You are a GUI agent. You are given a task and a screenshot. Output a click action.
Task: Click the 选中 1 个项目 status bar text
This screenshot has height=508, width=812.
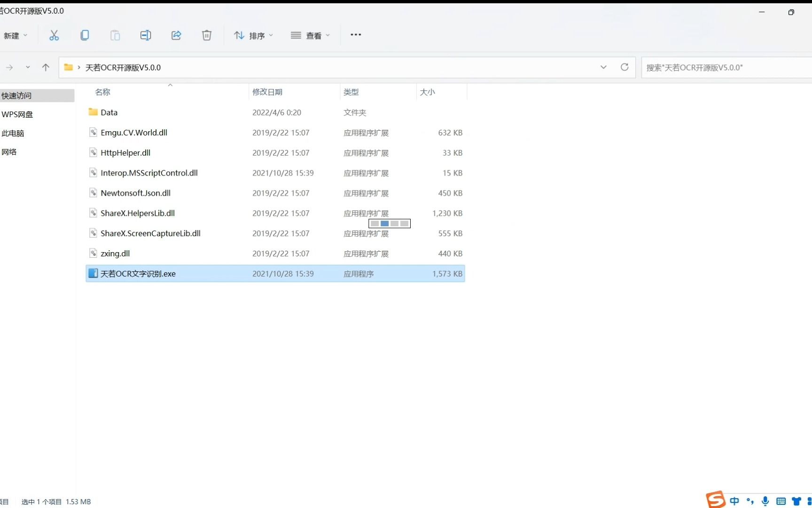(x=41, y=502)
